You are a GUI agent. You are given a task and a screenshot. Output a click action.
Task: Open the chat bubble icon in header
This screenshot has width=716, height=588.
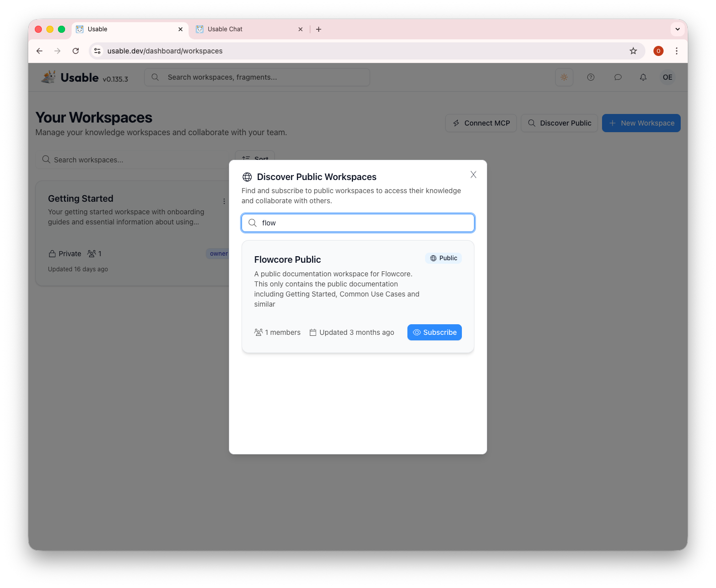(x=618, y=77)
